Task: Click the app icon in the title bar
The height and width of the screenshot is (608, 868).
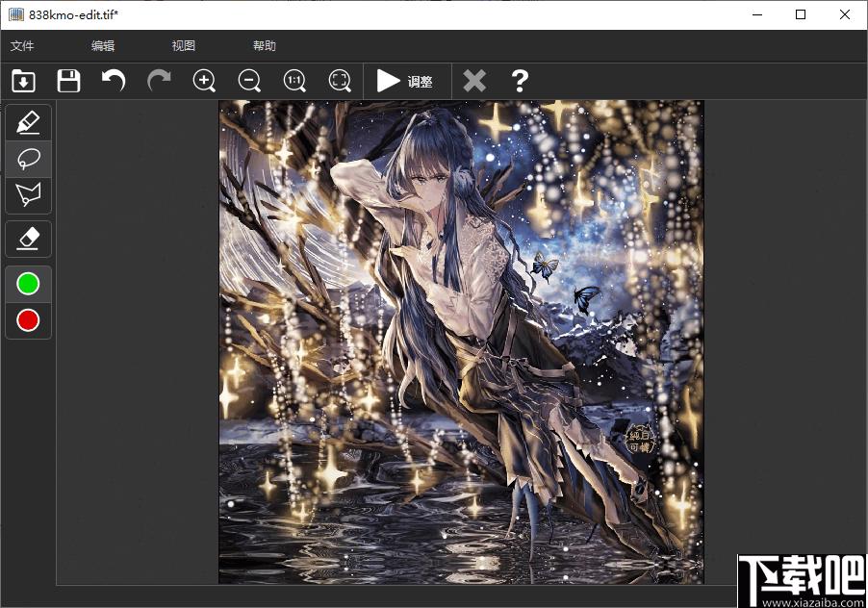Action: pos(16,14)
